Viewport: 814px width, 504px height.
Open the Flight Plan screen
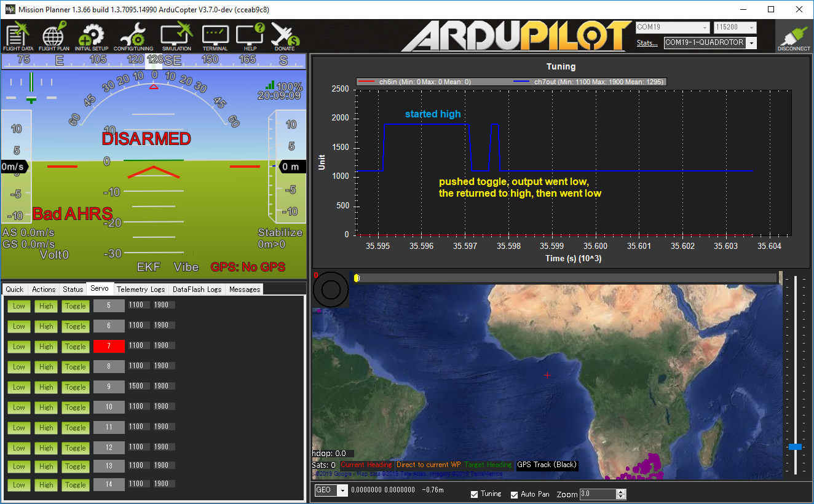point(53,37)
